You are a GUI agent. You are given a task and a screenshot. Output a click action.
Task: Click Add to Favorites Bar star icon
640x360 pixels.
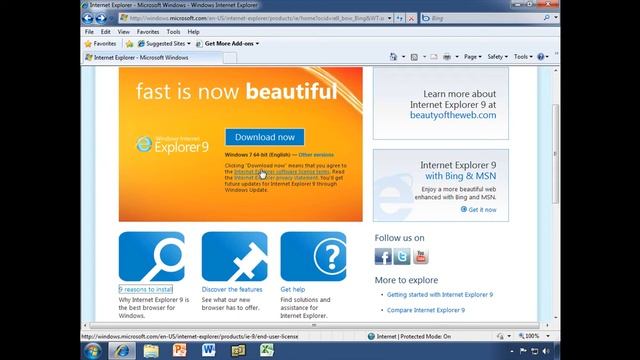(129, 44)
